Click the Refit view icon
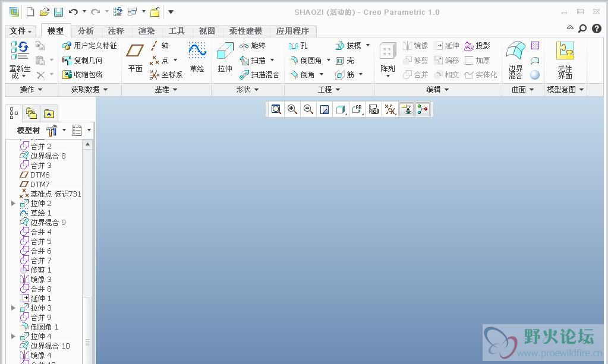 pos(276,110)
